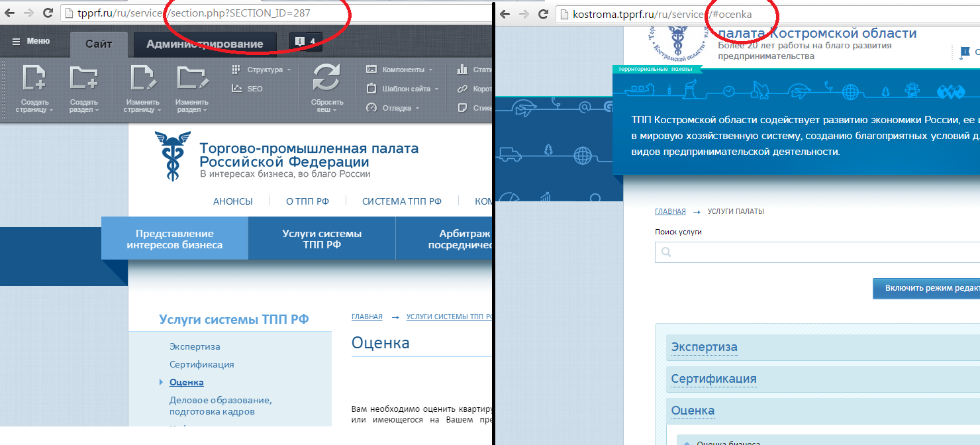Select the Представление интересов бизнеса tab
Image resolution: width=980 pixels, height=445 pixels.
click(175, 239)
